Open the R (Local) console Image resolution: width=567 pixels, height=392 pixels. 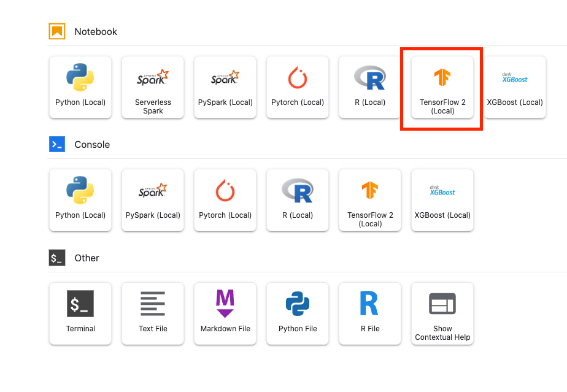(298, 200)
